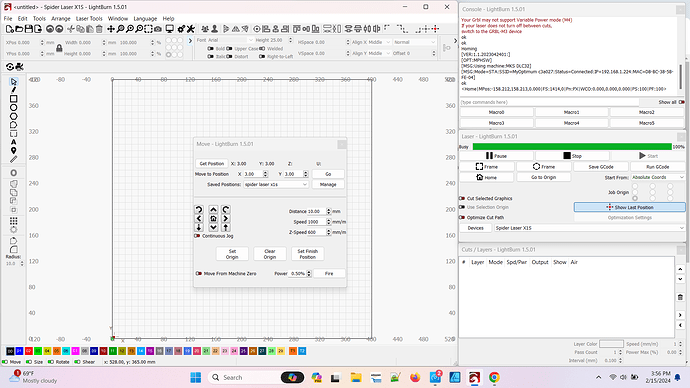Click the Show Last Position button

(629, 207)
